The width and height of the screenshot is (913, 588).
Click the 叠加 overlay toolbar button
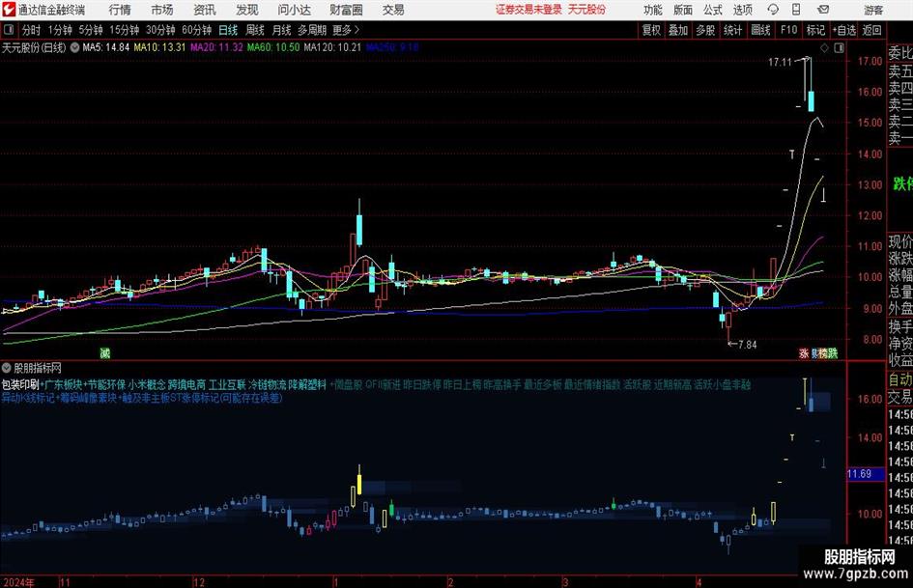[678, 30]
